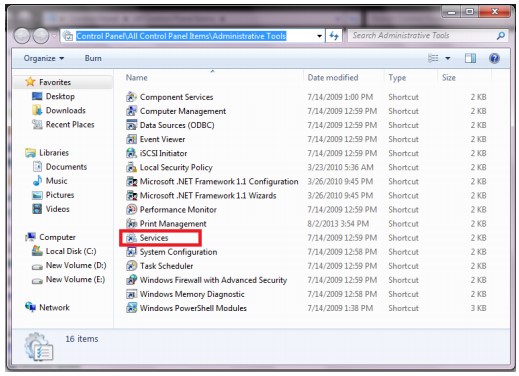Sort by the Date modified column header
This screenshot has width=519, height=376.
pos(333,78)
